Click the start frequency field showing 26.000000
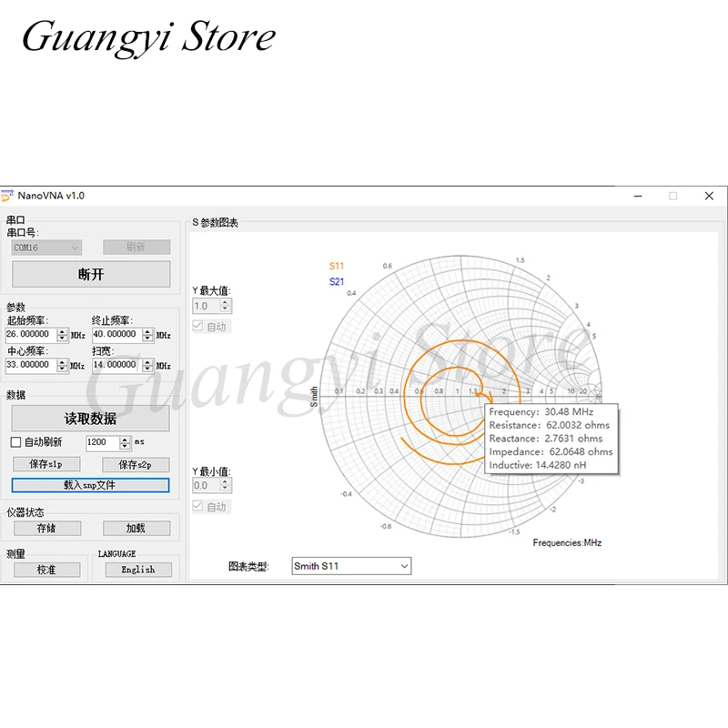 tap(31, 334)
